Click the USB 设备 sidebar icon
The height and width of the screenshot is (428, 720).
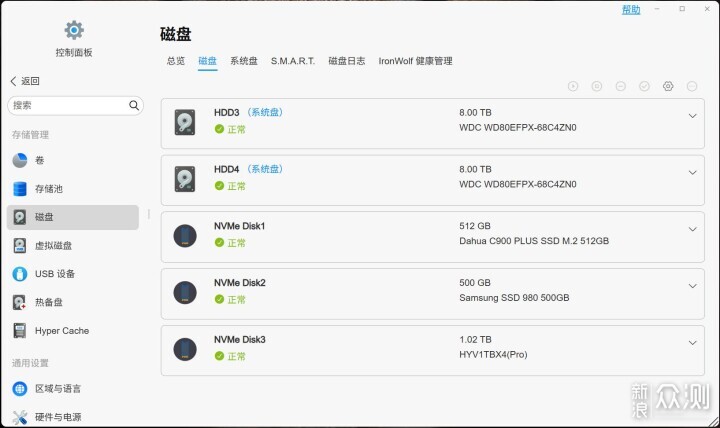pos(19,274)
